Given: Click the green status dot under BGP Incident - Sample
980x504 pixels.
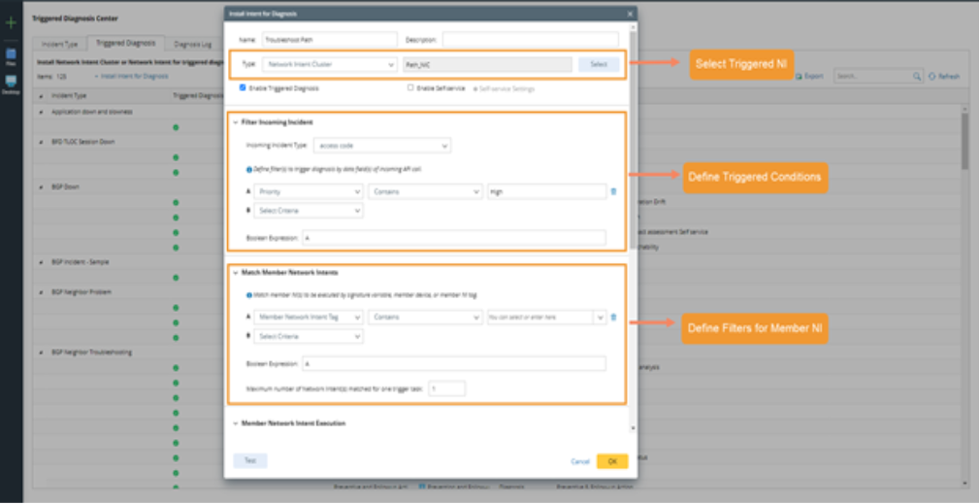Looking at the screenshot, I should coord(176,278).
